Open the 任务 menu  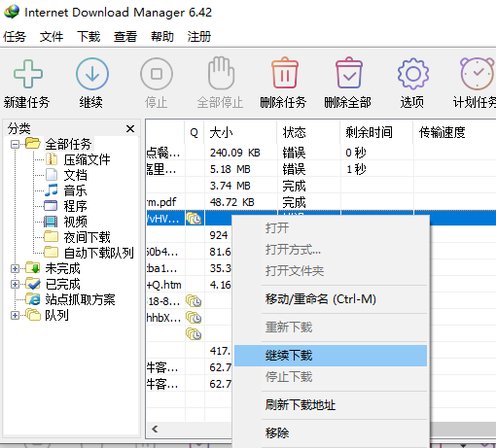pos(15,36)
